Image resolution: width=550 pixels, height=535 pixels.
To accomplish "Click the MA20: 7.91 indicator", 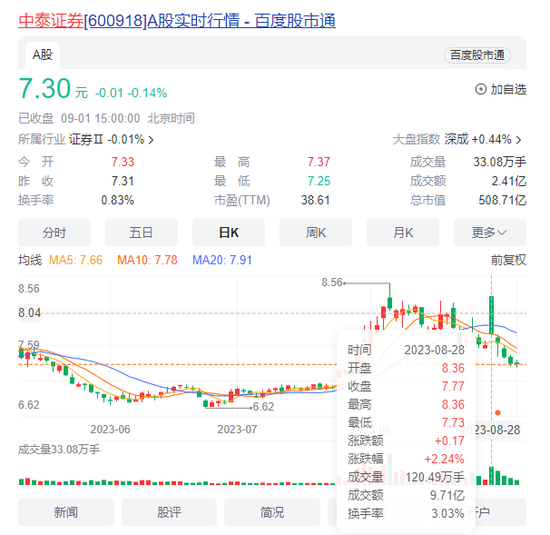I will point(222,260).
